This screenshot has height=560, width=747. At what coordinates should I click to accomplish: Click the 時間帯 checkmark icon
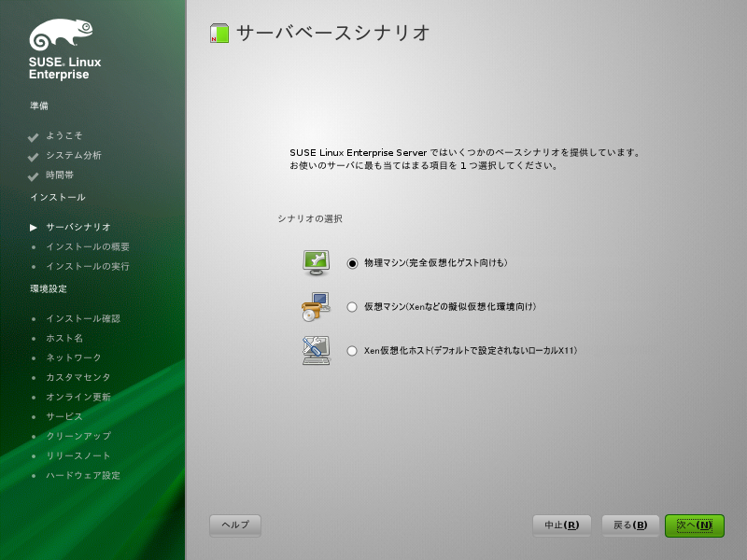33,176
